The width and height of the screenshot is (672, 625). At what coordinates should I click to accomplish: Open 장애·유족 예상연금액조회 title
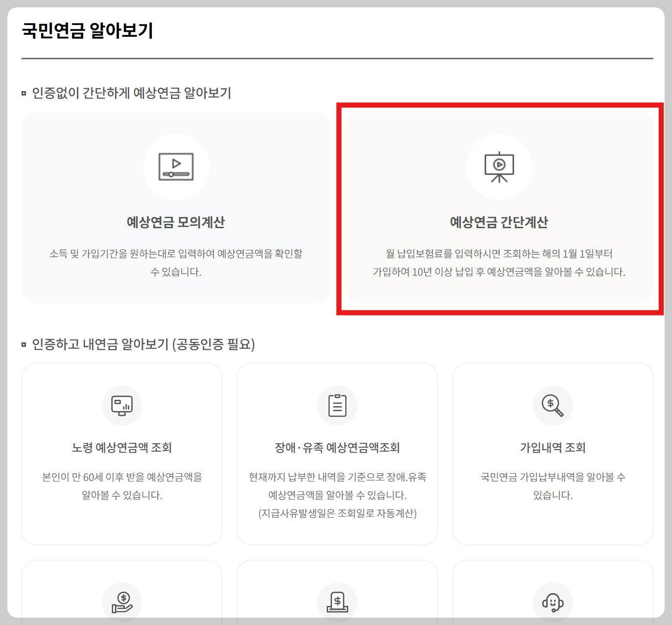pyautogui.click(x=337, y=448)
